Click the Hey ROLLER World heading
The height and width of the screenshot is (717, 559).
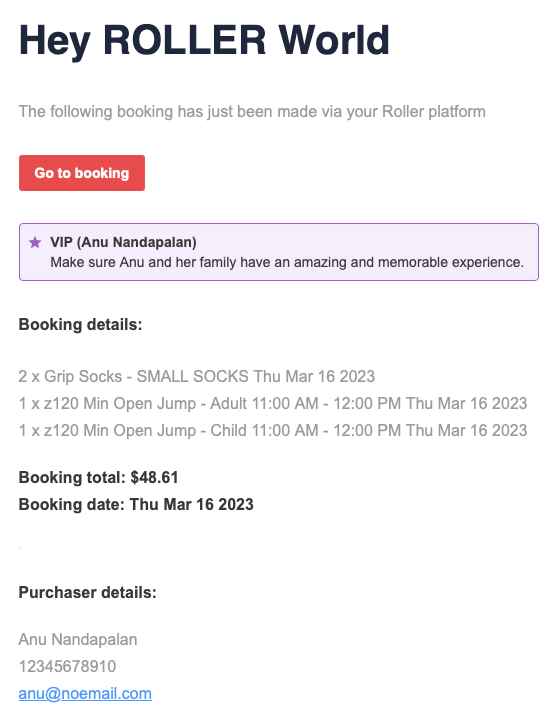coord(204,41)
